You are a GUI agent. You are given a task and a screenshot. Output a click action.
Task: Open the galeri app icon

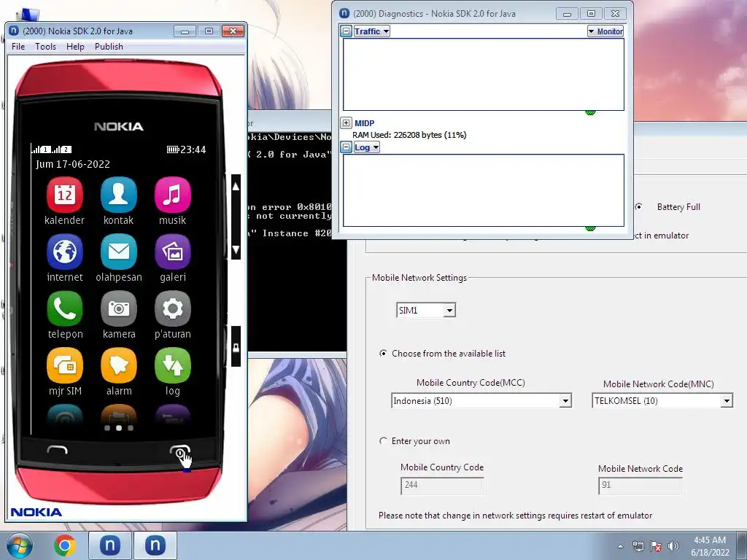[x=172, y=252]
